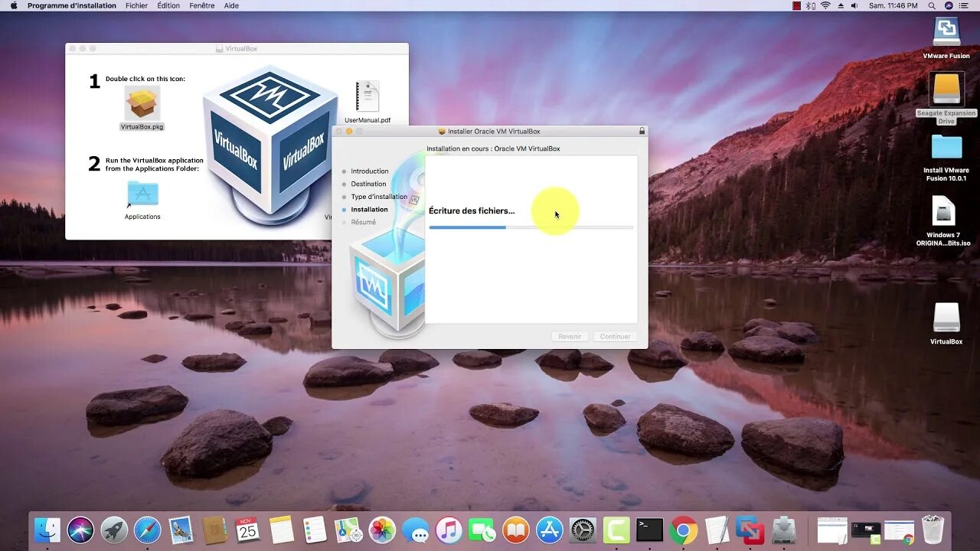This screenshot has height=551, width=980.
Task: Open Messages in the Dock
Action: tap(415, 530)
